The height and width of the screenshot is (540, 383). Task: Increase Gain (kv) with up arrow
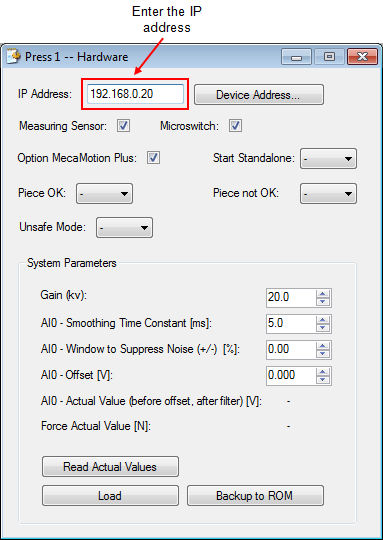pos(323,294)
